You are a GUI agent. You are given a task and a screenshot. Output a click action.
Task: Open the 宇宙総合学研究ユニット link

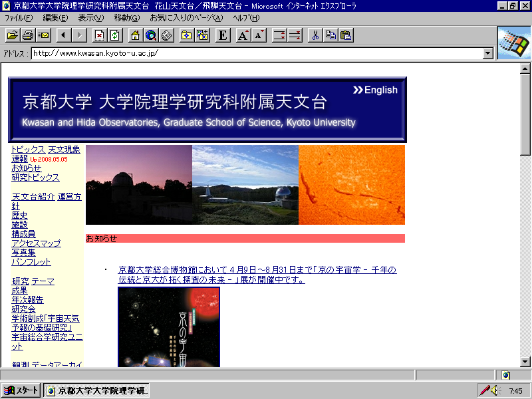[47, 342]
